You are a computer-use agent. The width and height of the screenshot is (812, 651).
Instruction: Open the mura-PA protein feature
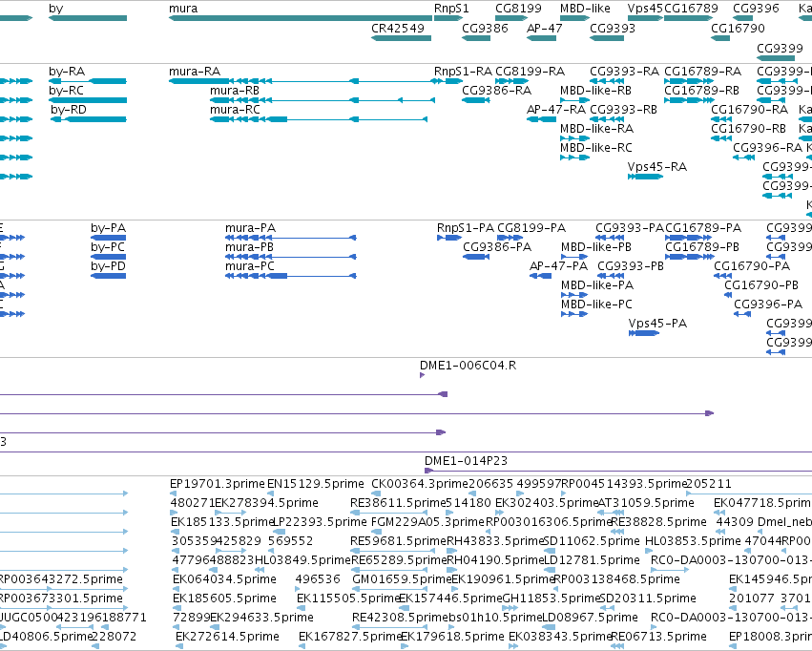click(290, 238)
